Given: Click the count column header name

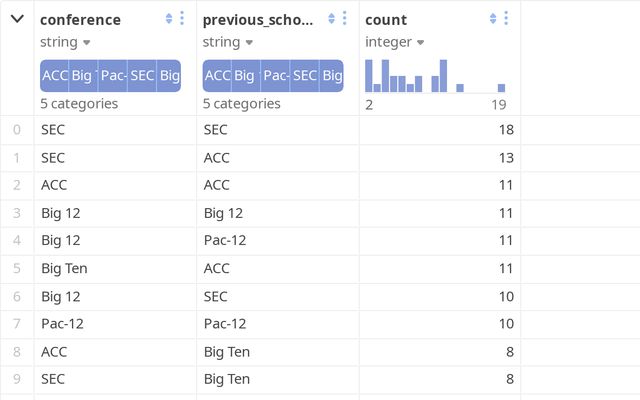Looking at the screenshot, I should pos(386,19).
